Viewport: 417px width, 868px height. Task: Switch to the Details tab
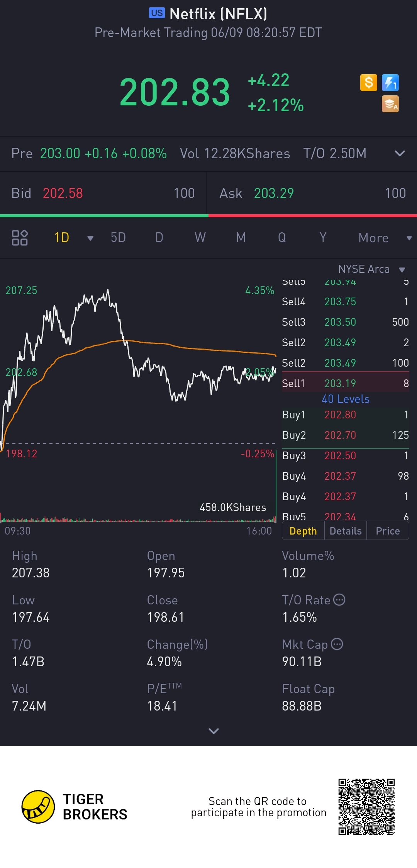point(346,531)
